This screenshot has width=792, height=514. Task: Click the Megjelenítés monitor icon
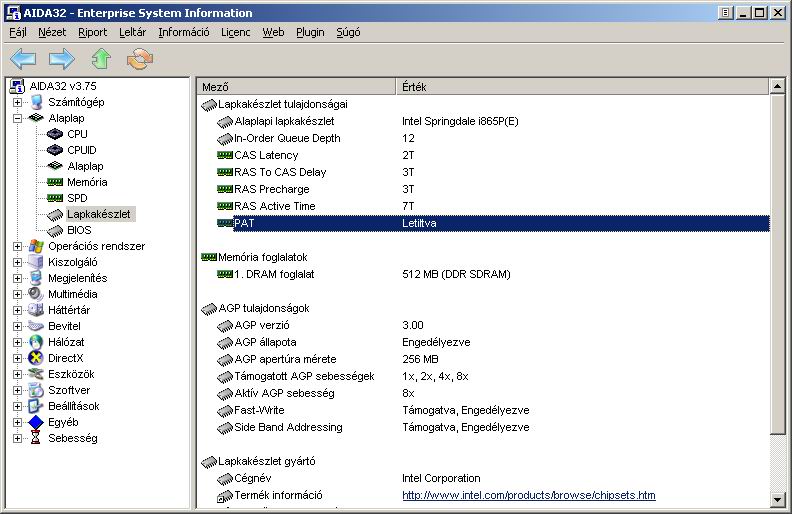click(x=36, y=278)
